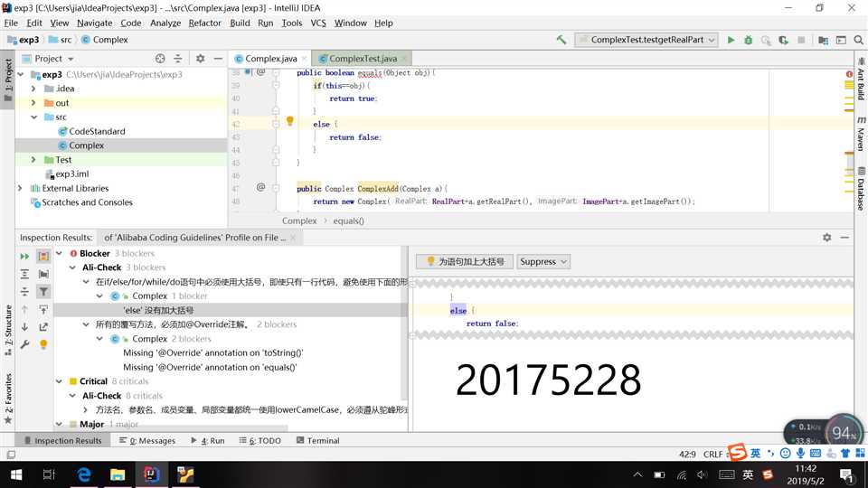
Task: Run ComplexTest with green play icon
Action: point(731,40)
